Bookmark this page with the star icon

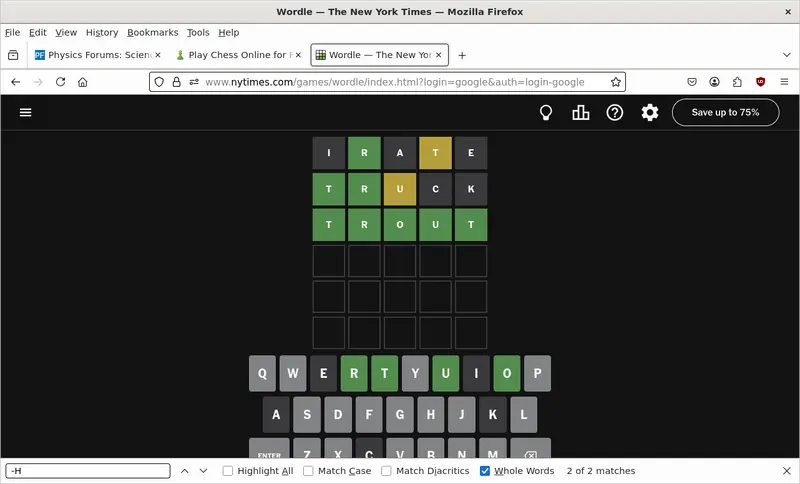(616, 82)
